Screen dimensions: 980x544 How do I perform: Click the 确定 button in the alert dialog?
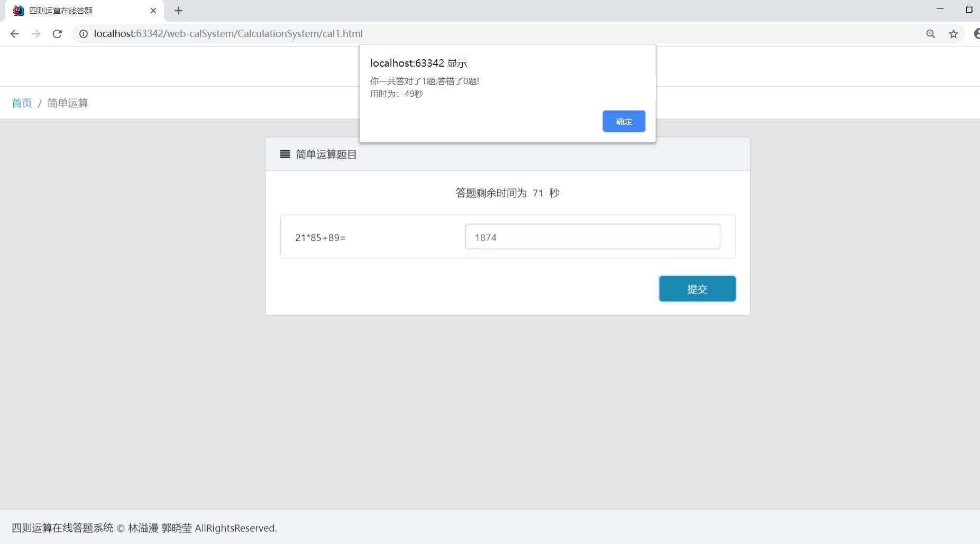(624, 121)
